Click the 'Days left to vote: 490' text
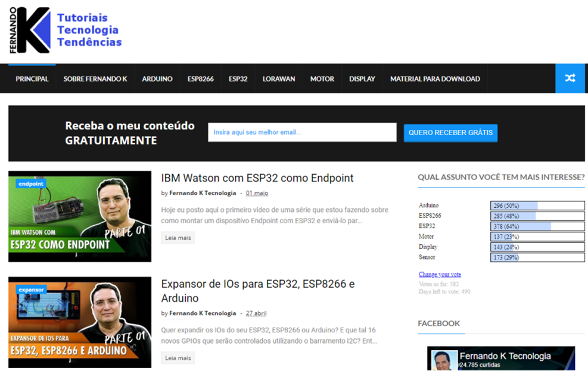 coord(444,292)
